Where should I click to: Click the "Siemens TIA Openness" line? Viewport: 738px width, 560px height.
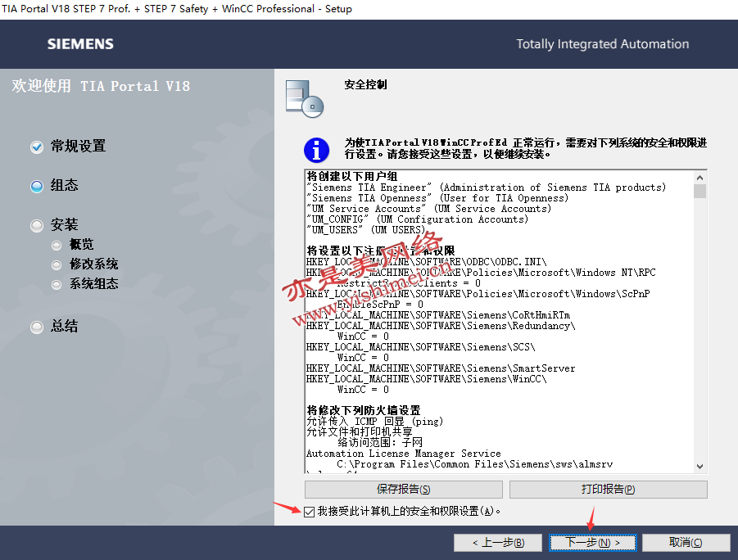437,198
